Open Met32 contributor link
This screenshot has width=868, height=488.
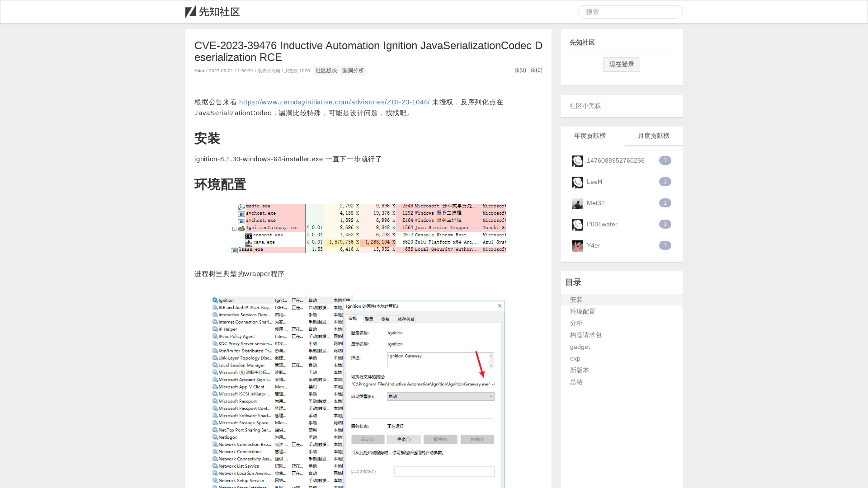pos(595,203)
